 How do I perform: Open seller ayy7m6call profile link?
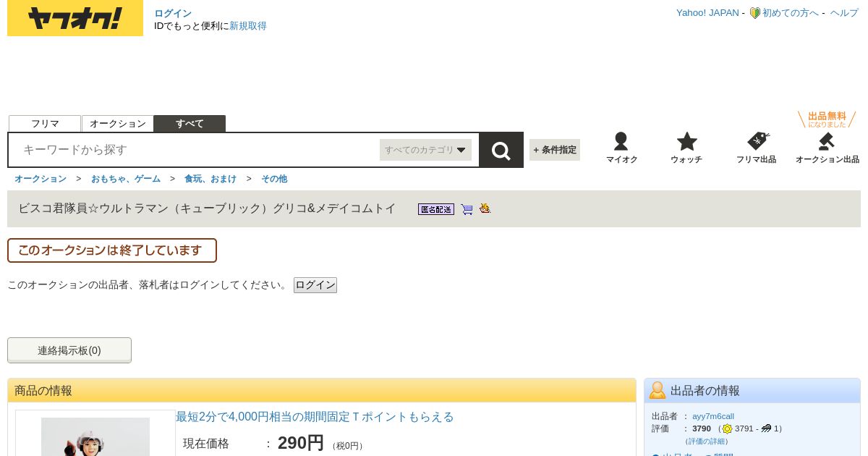coord(713,416)
